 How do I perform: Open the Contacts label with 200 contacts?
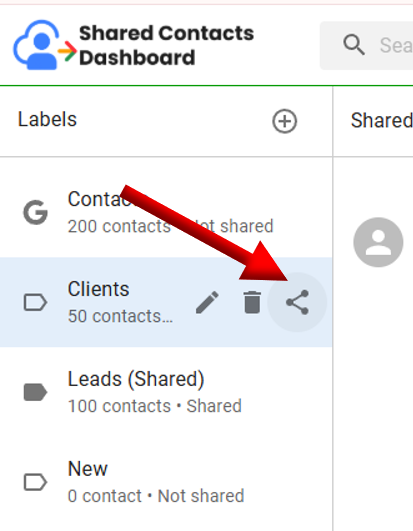pyautogui.click(x=166, y=212)
